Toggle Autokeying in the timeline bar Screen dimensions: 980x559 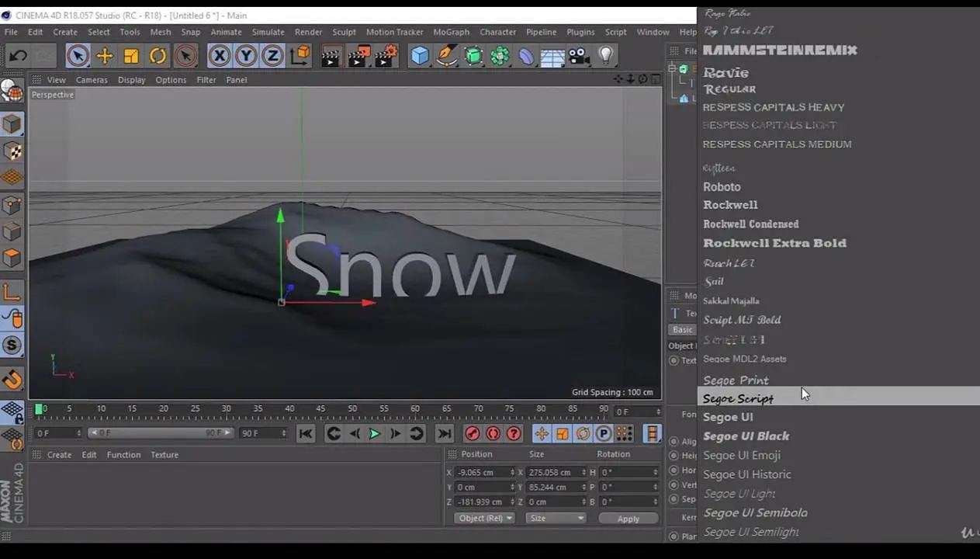[493, 433]
